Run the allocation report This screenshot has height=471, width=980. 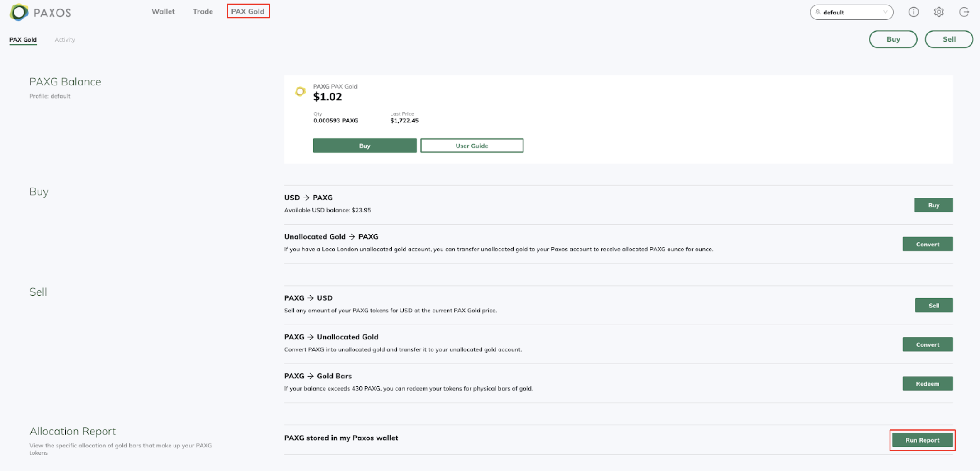[x=922, y=440]
